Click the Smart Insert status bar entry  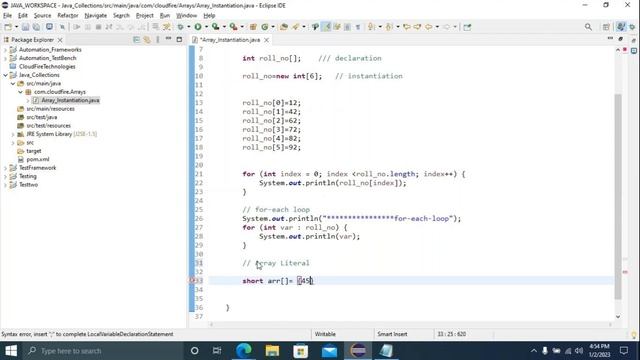pyautogui.click(x=392, y=334)
